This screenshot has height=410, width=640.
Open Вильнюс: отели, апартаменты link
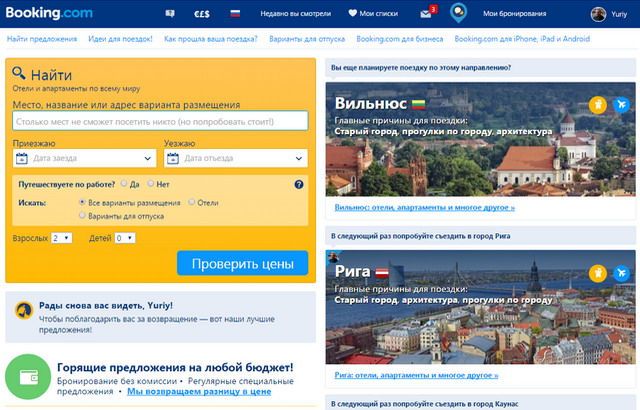coord(424,208)
